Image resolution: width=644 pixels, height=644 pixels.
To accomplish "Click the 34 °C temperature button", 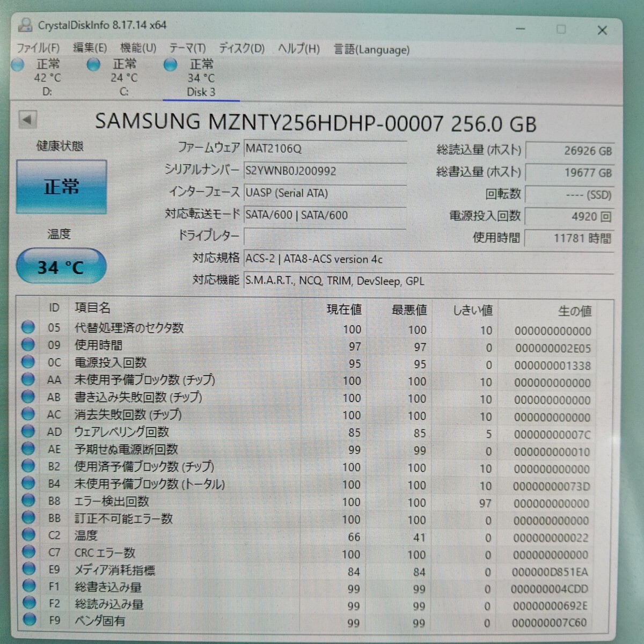I will 61,267.
